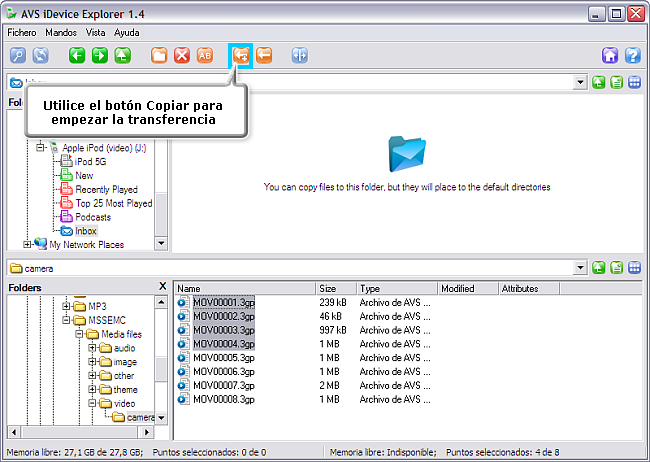Go forward with green right arrow

[100, 55]
